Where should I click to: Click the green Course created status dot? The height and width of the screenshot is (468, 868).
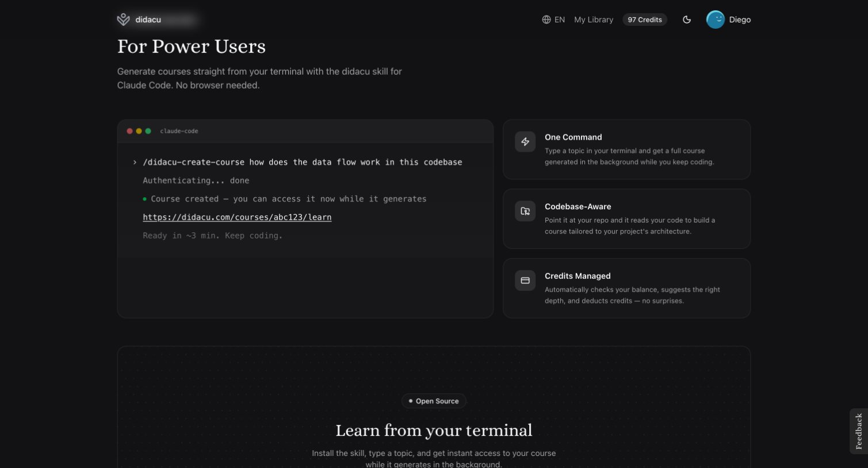[144, 199]
